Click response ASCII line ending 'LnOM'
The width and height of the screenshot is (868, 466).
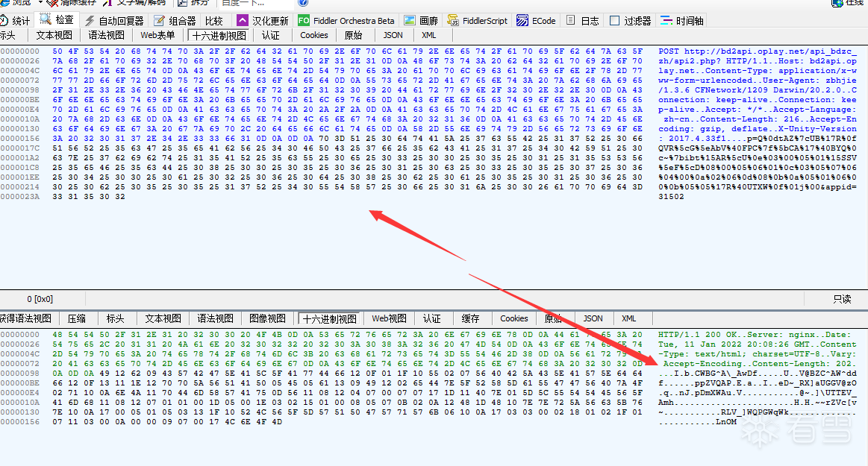click(x=698, y=422)
